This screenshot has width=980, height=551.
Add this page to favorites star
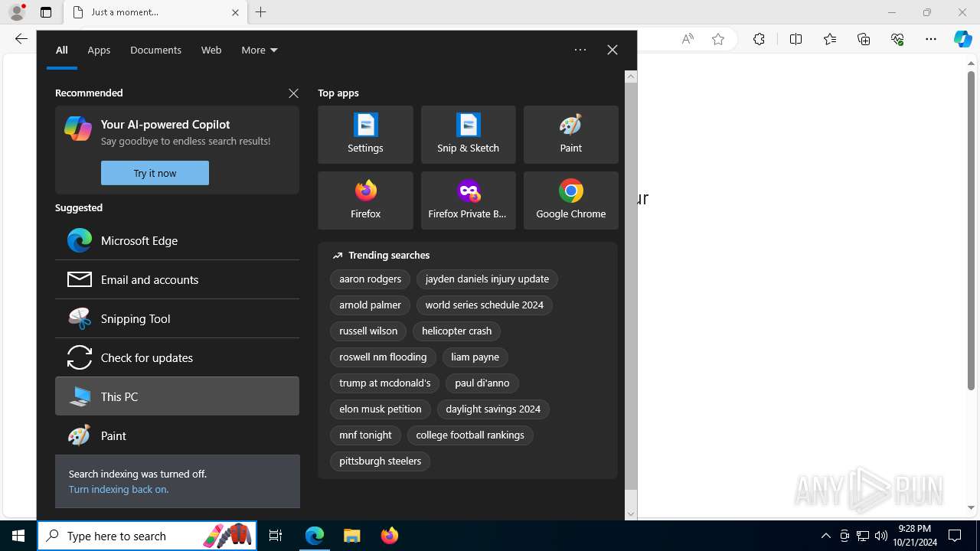pyautogui.click(x=718, y=39)
